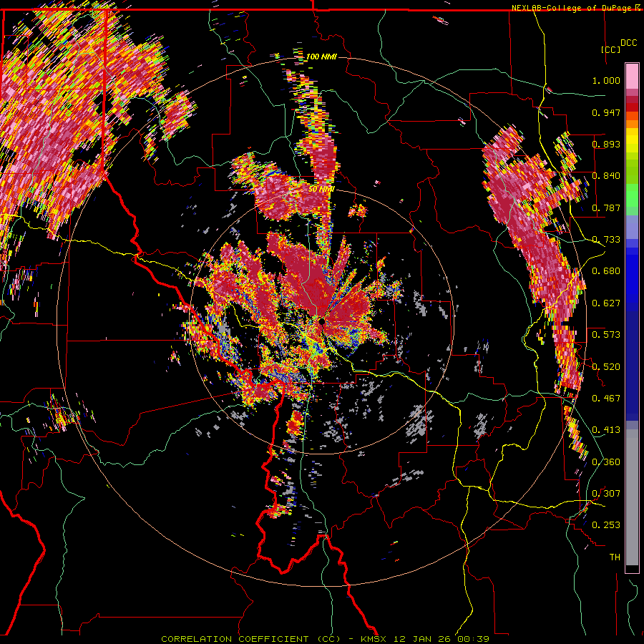Click the 0.307 color scale value
This screenshot has height=644, width=644.
(x=606, y=494)
